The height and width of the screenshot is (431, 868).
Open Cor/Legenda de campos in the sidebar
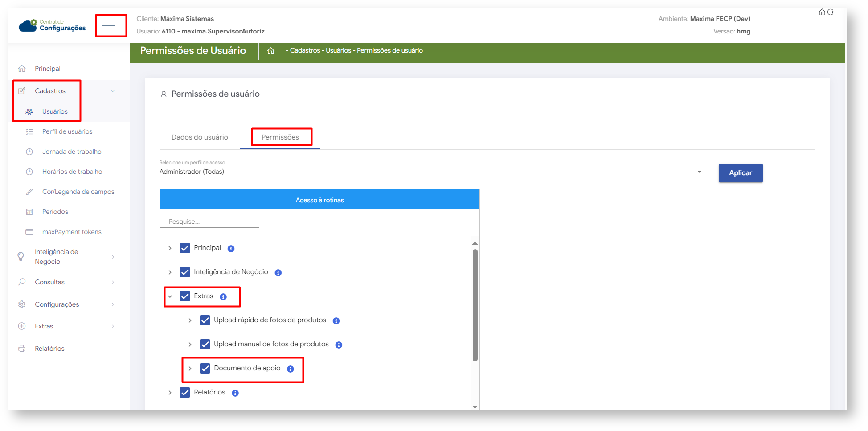pos(78,192)
